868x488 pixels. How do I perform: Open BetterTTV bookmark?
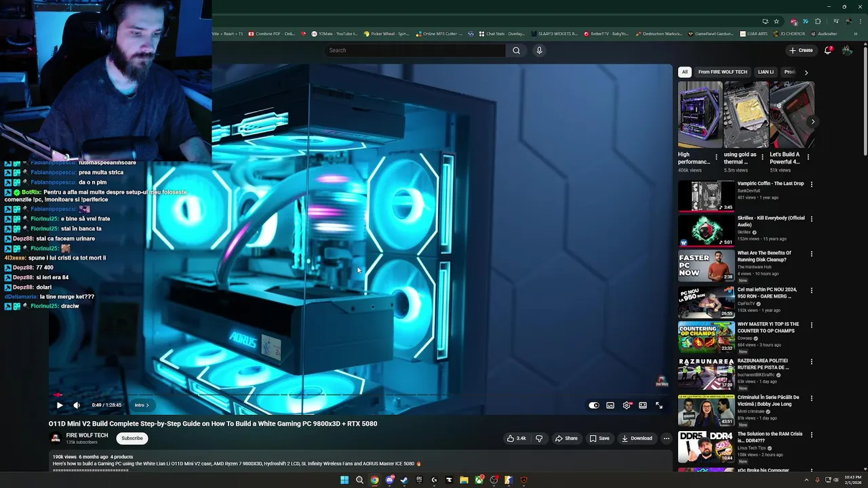coord(606,33)
